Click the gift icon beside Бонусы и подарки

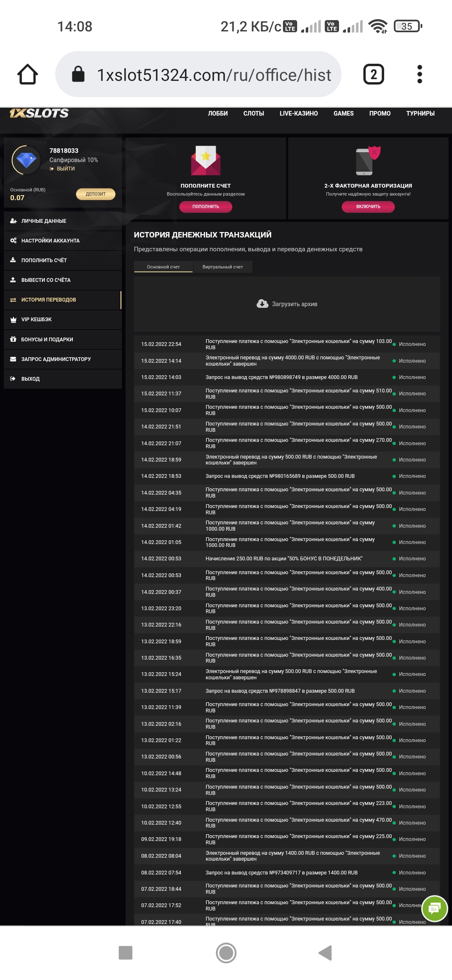pyautogui.click(x=13, y=339)
